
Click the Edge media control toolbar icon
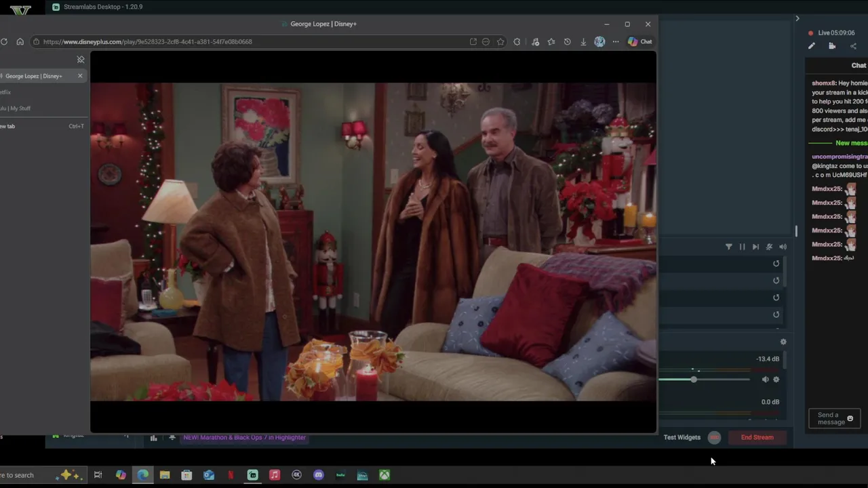pos(535,41)
